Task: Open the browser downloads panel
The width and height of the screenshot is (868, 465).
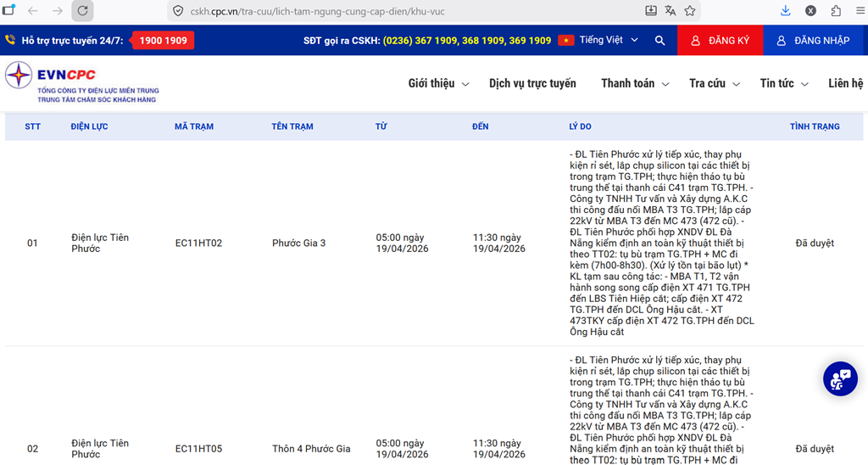Action: pos(785,11)
